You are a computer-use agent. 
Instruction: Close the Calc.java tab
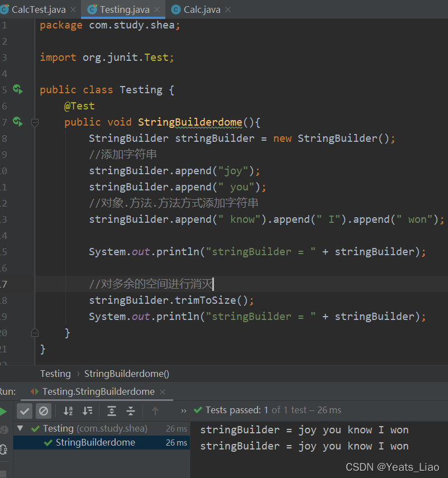pos(228,9)
